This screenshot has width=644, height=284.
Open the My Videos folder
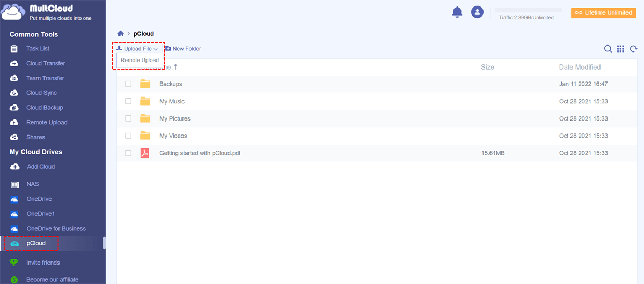tap(173, 136)
